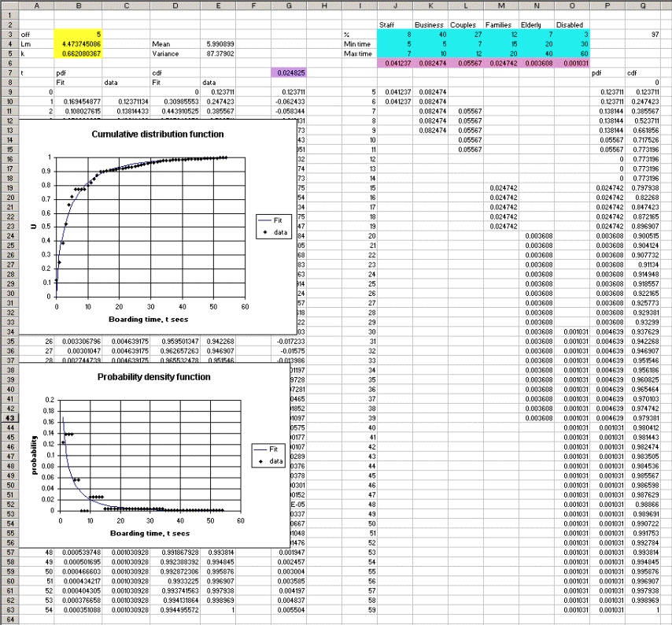672x625 pixels.
Task: Click Boarding time axis title on PDF chart
Action: pyautogui.click(x=150, y=533)
